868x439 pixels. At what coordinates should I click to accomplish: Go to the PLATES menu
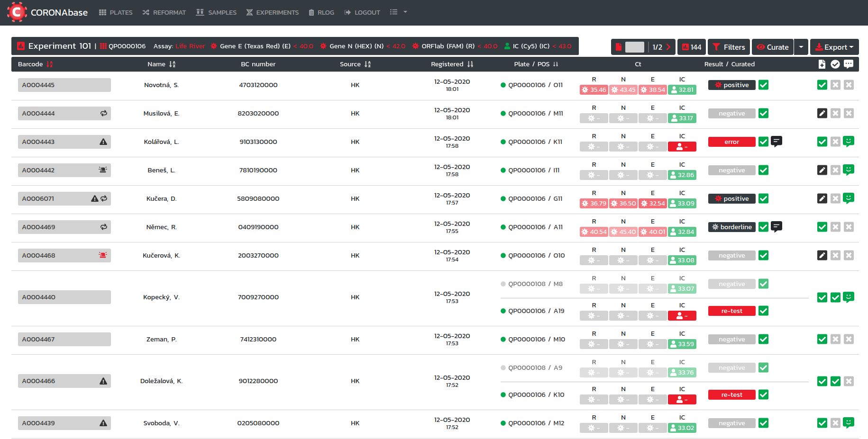116,12
